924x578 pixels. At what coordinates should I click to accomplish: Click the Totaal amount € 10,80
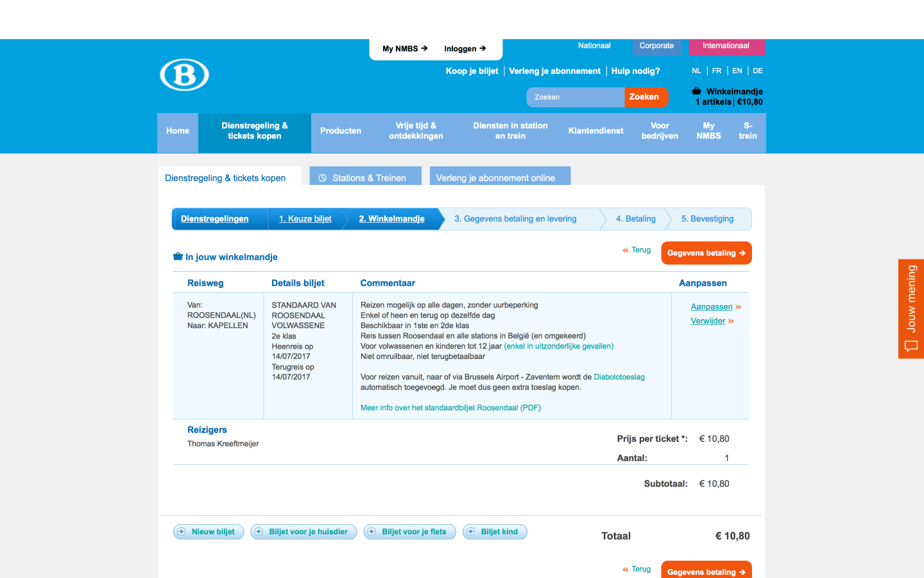pyautogui.click(x=733, y=536)
